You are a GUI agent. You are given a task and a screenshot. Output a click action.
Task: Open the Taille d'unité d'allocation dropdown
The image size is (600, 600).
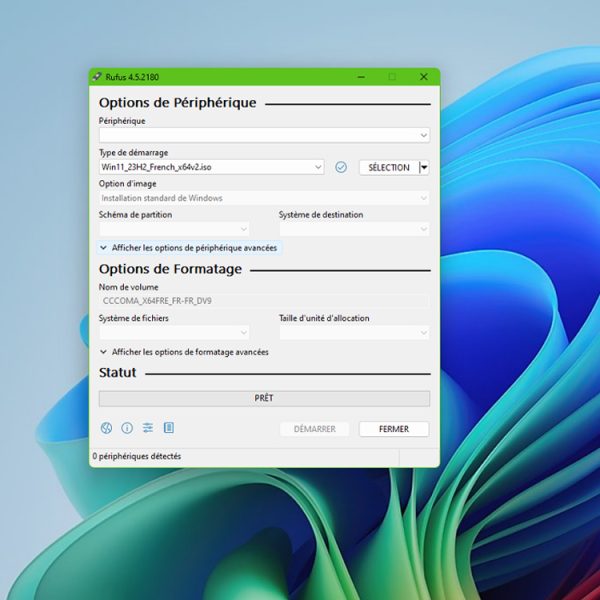pos(354,333)
